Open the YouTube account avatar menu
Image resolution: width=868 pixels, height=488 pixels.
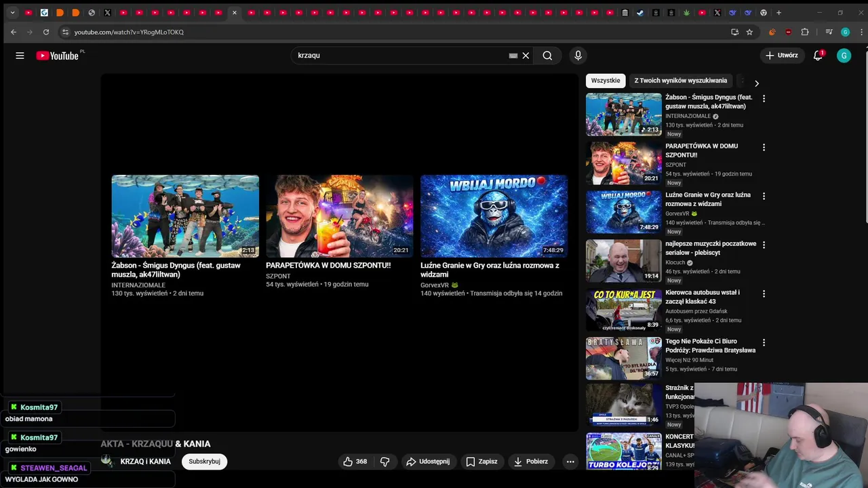pos(844,56)
